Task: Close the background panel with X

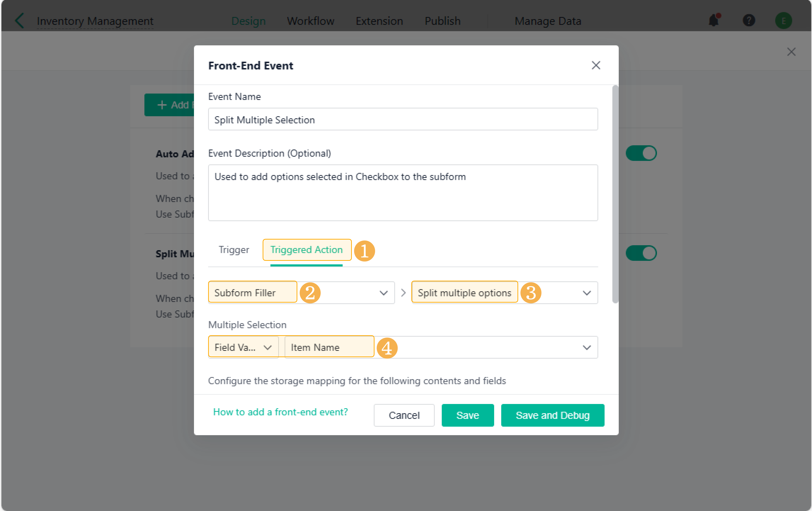Action: coord(791,52)
